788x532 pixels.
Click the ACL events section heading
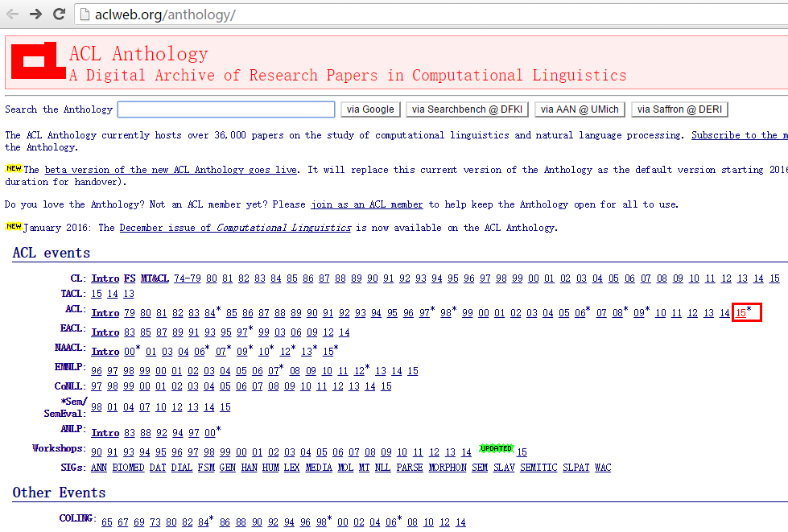click(52, 253)
